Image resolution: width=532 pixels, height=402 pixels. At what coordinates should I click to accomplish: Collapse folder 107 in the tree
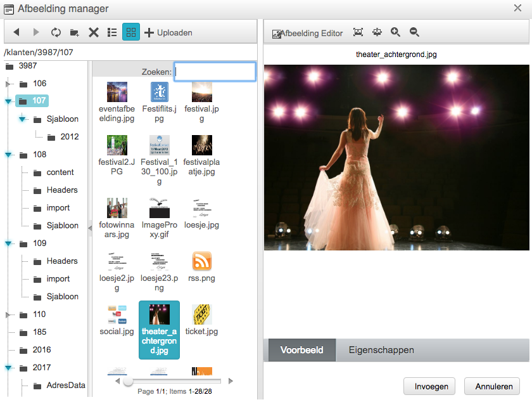click(8, 101)
